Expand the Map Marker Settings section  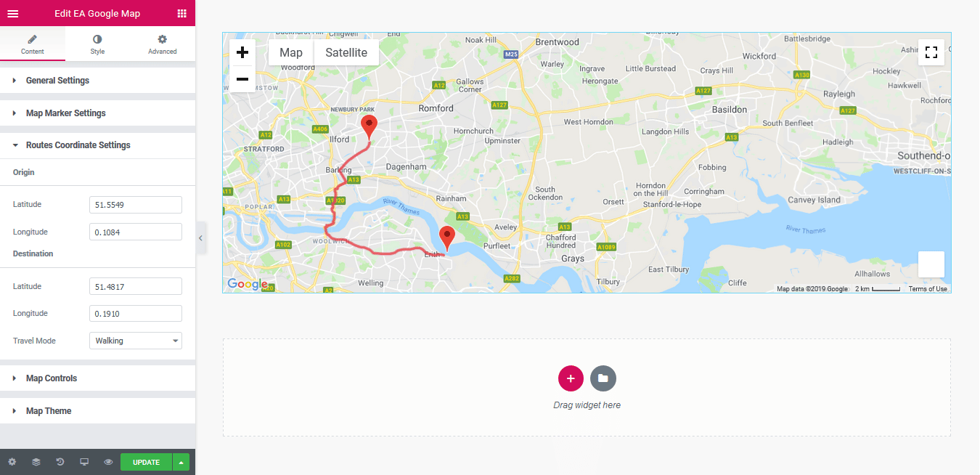pos(65,113)
